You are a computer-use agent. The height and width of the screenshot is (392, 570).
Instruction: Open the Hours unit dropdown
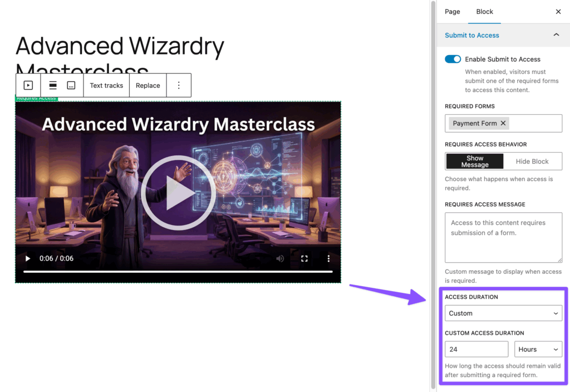point(538,349)
